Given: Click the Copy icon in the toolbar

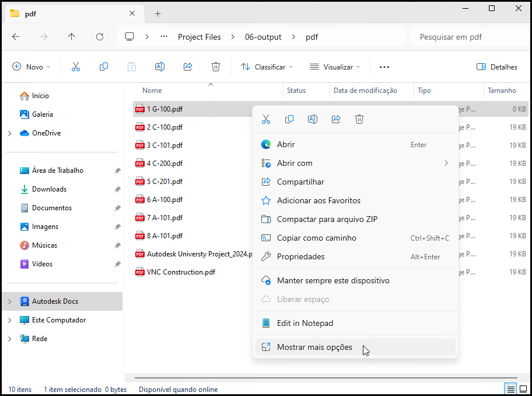Looking at the screenshot, I should 104,67.
